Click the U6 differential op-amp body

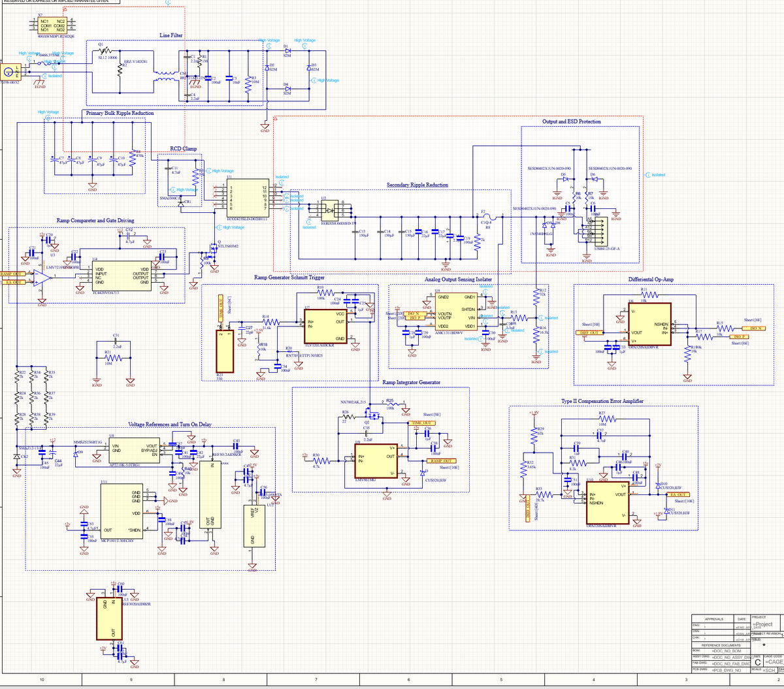pos(650,324)
